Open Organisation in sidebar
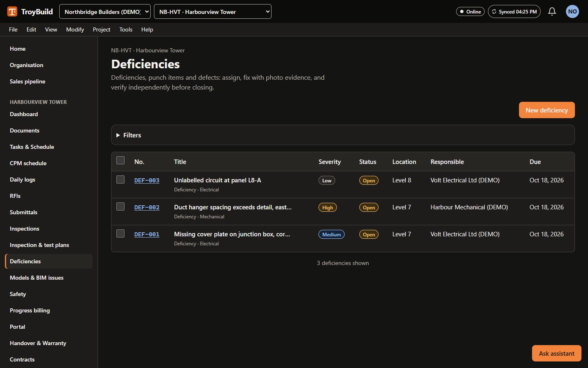The height and width of the screenshot is (368, 588). coord(49,65)
